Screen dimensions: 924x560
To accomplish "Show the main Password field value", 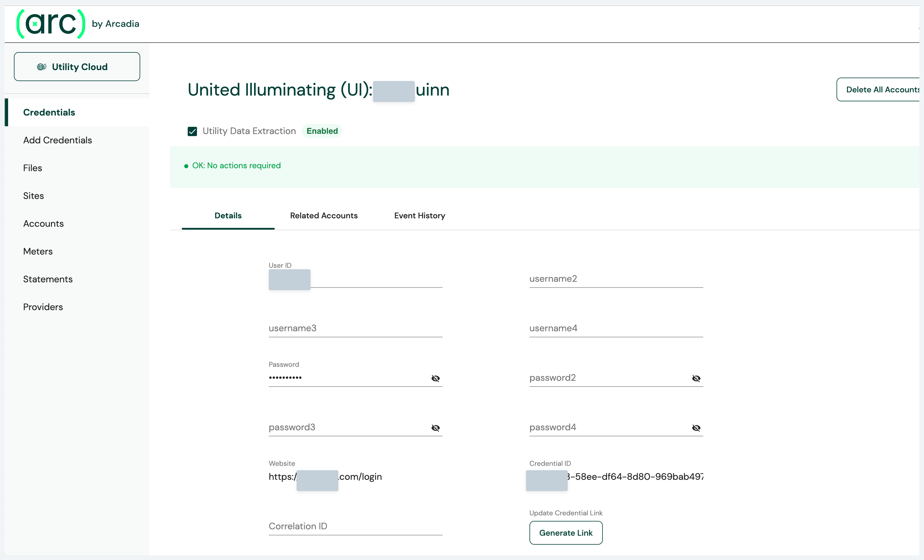I will 435,378.
